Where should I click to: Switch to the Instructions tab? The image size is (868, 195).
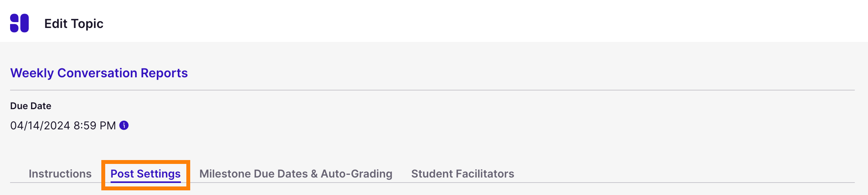click(x=60, y=174)
